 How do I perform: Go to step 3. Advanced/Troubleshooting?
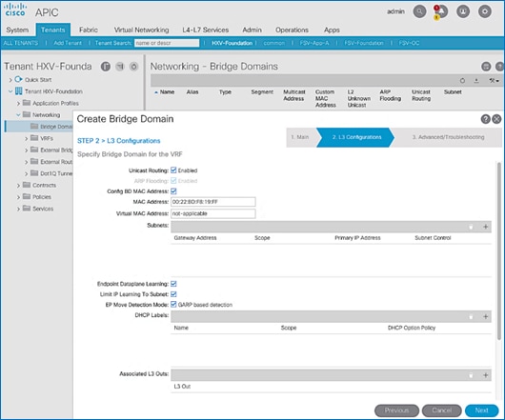[448, 137]
